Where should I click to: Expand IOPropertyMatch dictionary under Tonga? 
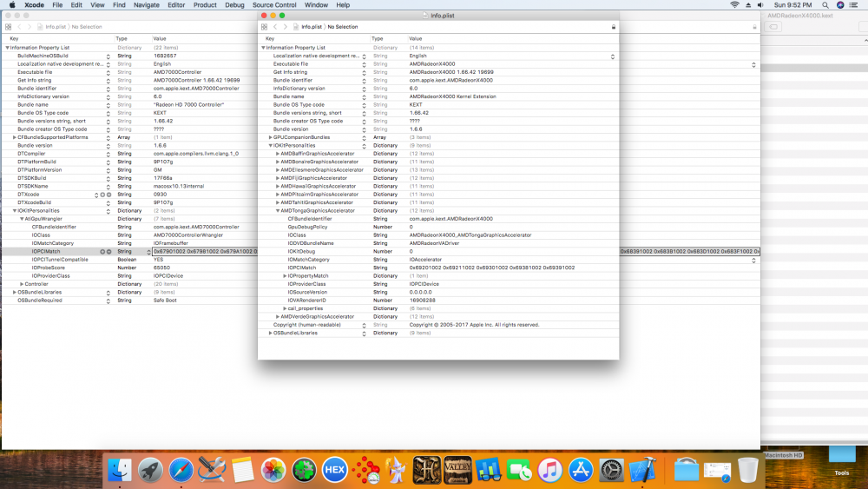[x=285, y=276]
